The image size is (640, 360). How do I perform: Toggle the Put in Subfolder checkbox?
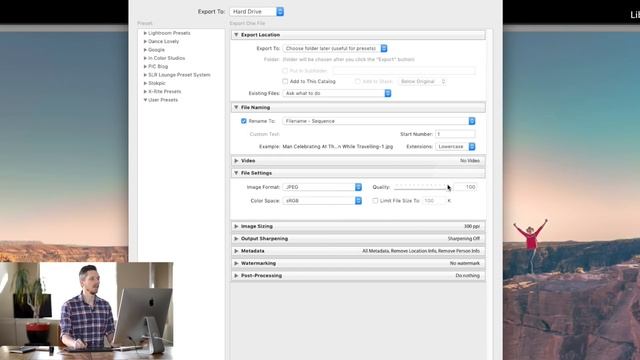click(x=285, y=71)
